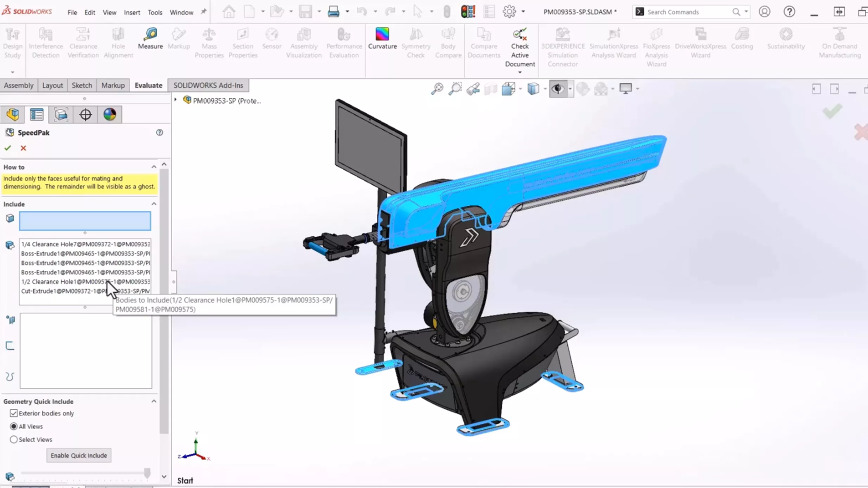Open Mass Properties tool
This screenshot has height=488, width=868.
point(209,43)
